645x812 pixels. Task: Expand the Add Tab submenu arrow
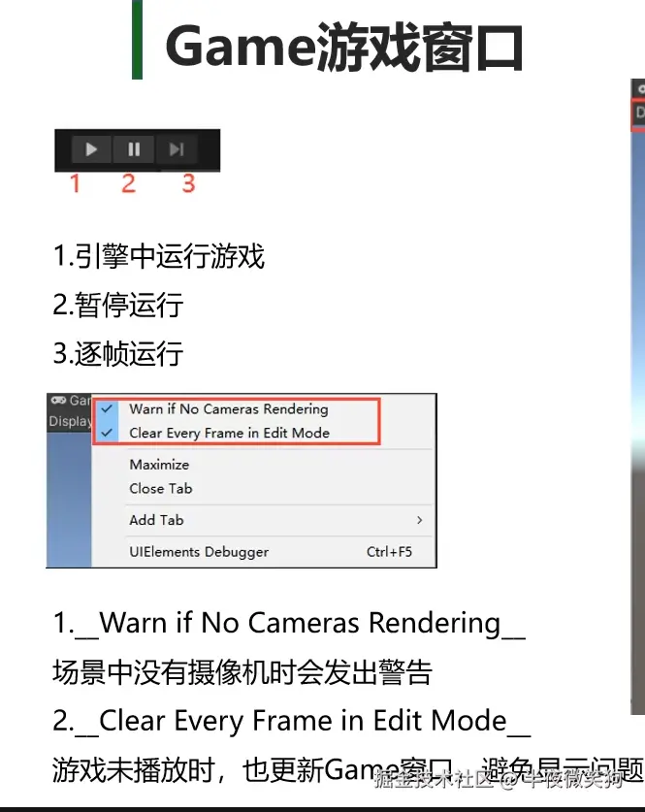pyautogui.click(x=419, y=520)
